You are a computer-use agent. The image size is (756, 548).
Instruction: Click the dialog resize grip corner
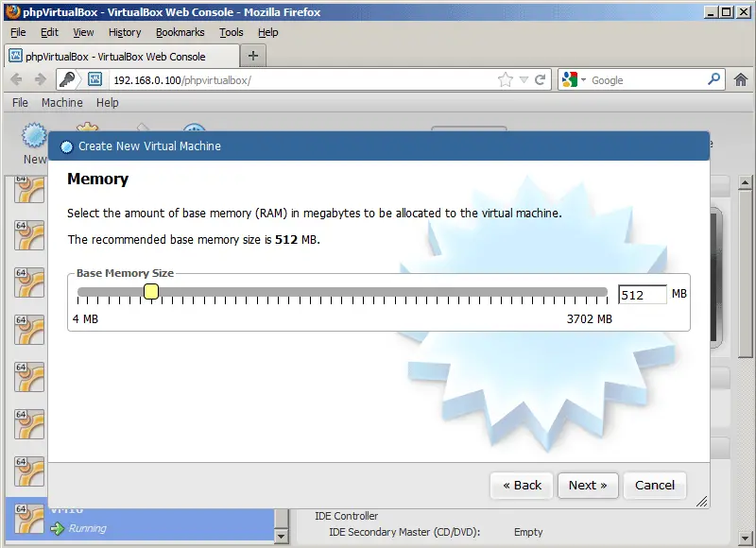(702, 502)
